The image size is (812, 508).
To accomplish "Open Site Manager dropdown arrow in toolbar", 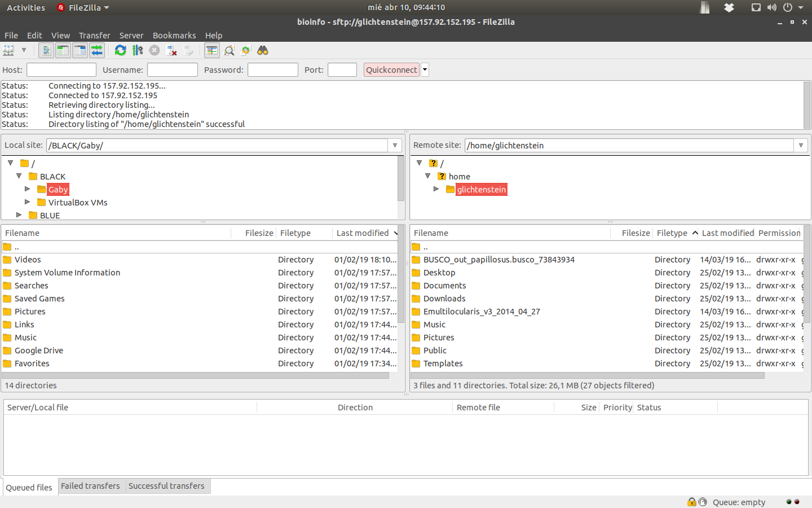I will (24, 50).
